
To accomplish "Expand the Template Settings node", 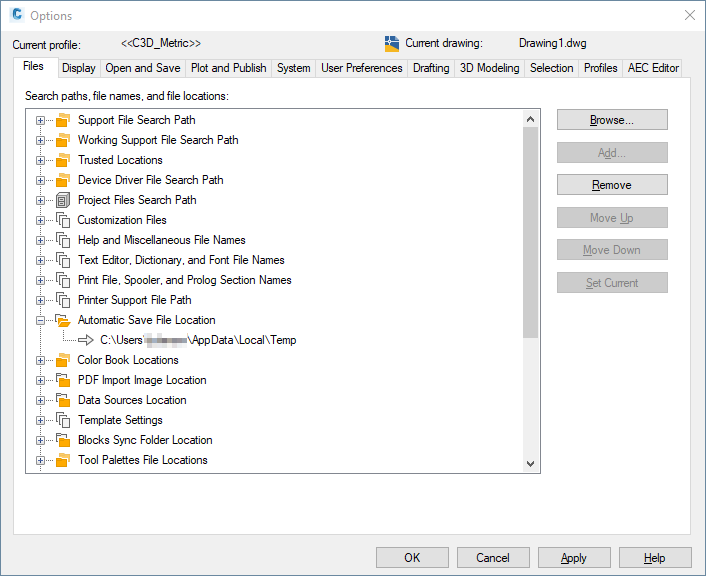I will 41,421.
